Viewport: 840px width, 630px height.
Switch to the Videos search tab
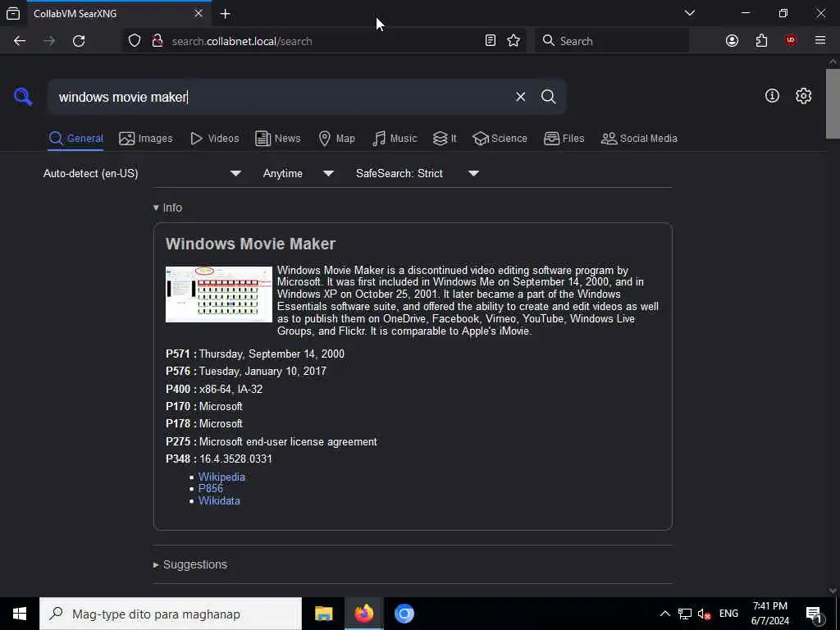tap(214, 138)
